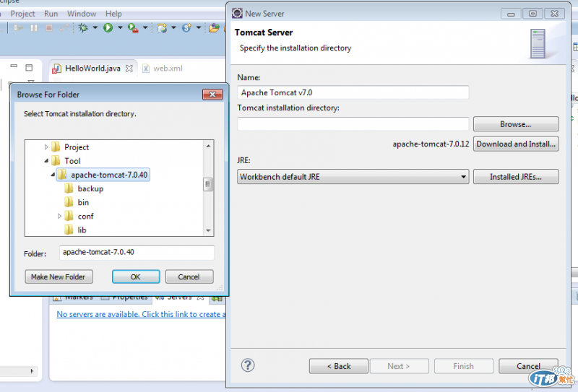
Task: Click the Tomcat installation directory field
Action: 353,124
